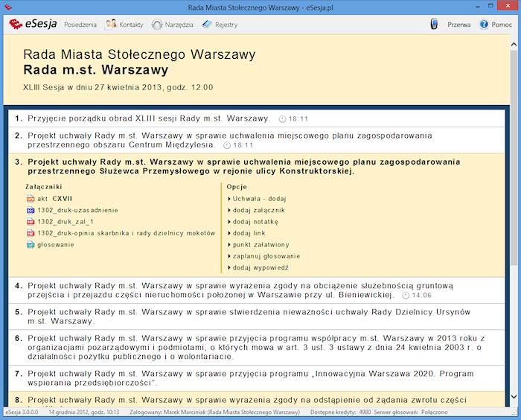
Task: Click Uchwała - dodaj option
Action: [x=259, y=199]
